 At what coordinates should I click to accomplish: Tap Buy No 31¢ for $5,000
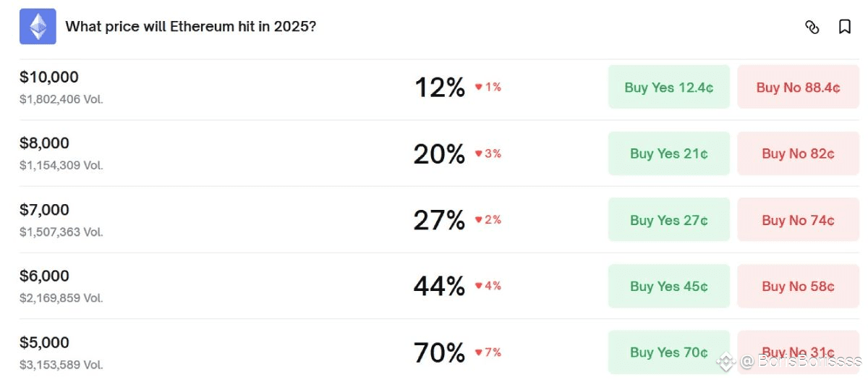click(799, 352)
